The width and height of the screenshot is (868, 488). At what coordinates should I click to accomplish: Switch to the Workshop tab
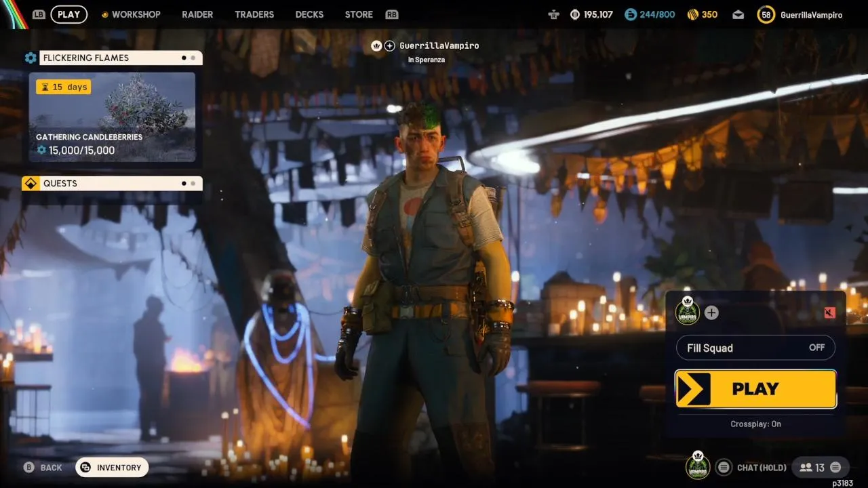tap(136, 14)
